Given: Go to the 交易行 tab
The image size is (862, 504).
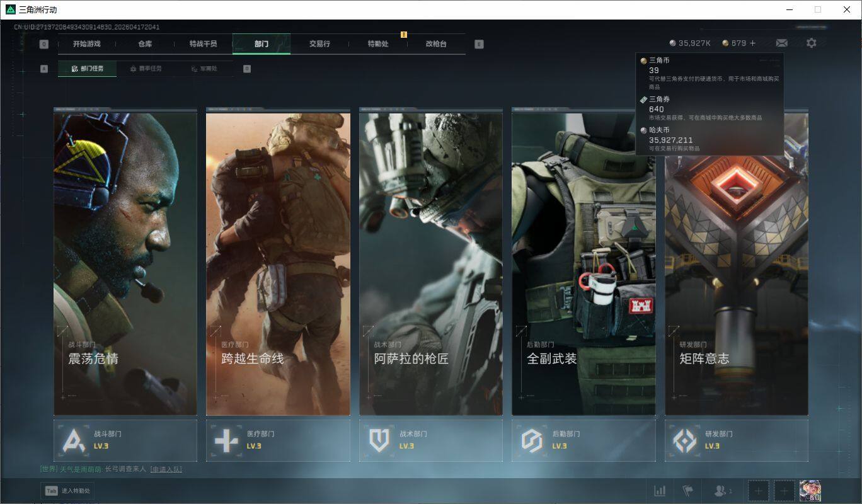Looking at the screenshot, I should click(x=319, y=44).
